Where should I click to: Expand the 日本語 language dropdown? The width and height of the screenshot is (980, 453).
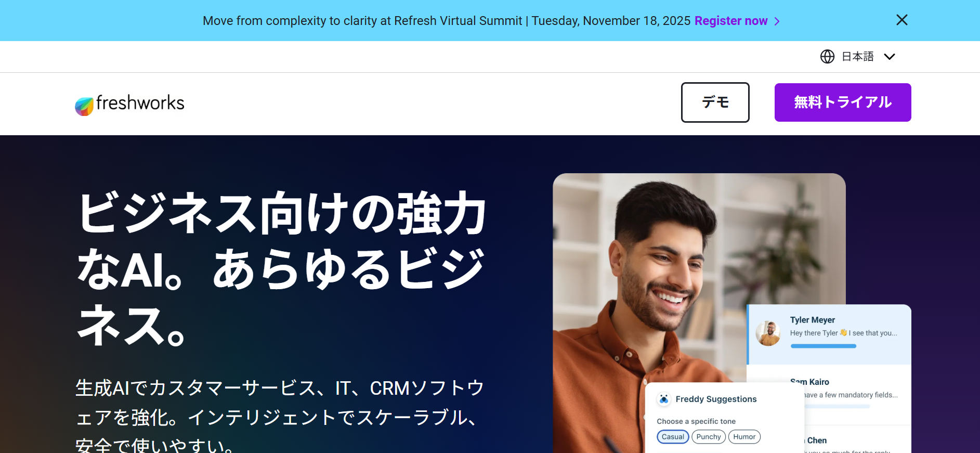[858, 56]
